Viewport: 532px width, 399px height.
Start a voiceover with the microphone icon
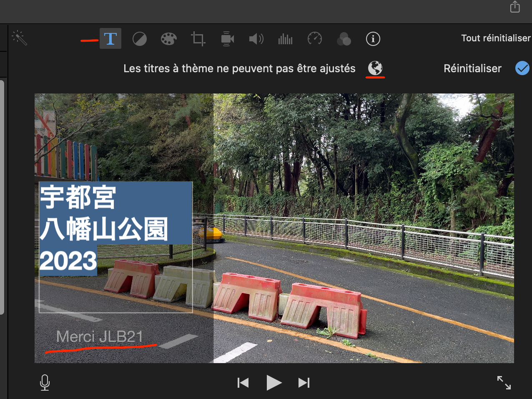[45, 382]
